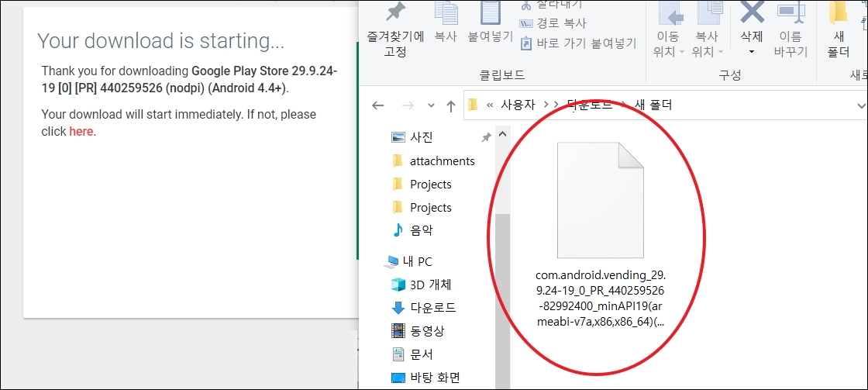Image resolution: width=868 pixels, height=390 pixels.
Task: Click New folder (새 폴더) ribbon button
Action: (x=838, y=30)
